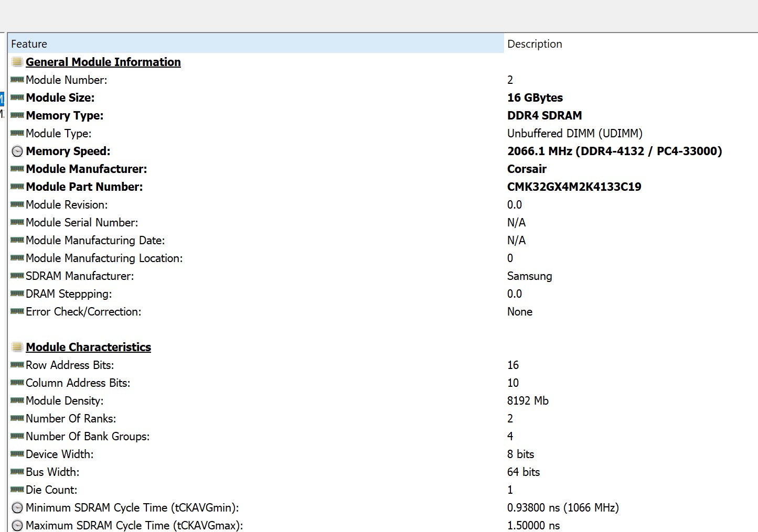The height and width of the screenshot is (532, 758).
Task: Click the clock icon beside Maximum SDRAM Cycle Time
Action: click(x=17, y=525)
